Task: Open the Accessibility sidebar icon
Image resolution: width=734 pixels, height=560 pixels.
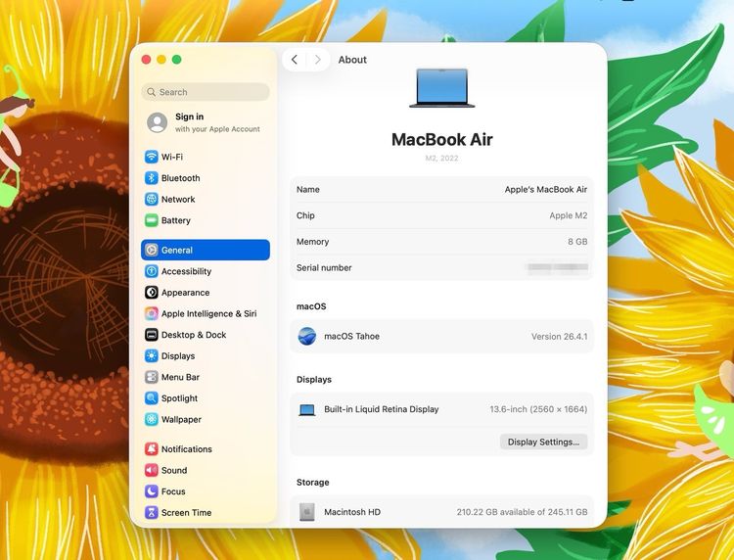Action: [151, 271]
